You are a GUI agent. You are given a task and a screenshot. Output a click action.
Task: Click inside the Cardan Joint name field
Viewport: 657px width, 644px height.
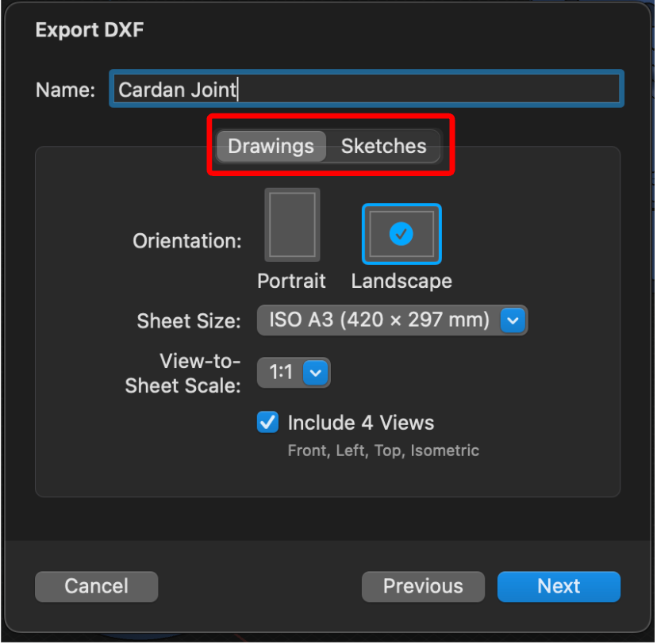click(365, 88)
